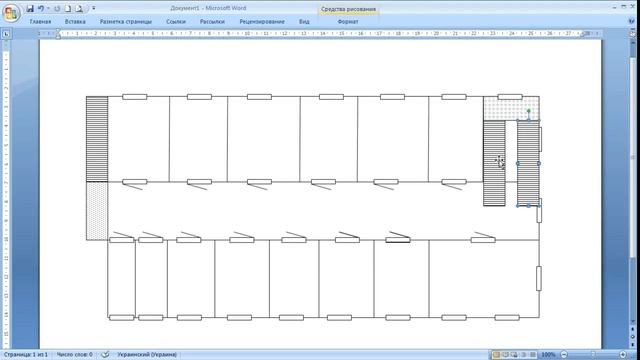Open word count via Число слов: 0
This screenshot has height=360, width=640.
point(74,355)
